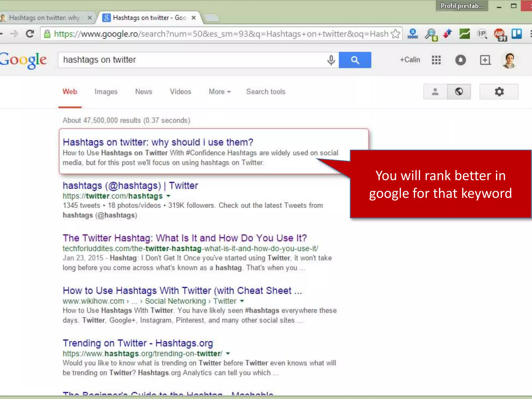Click the google.ro address bar URL
Image resolution: width=532 pixels, height=399 pixels.
tap(221, 34)
